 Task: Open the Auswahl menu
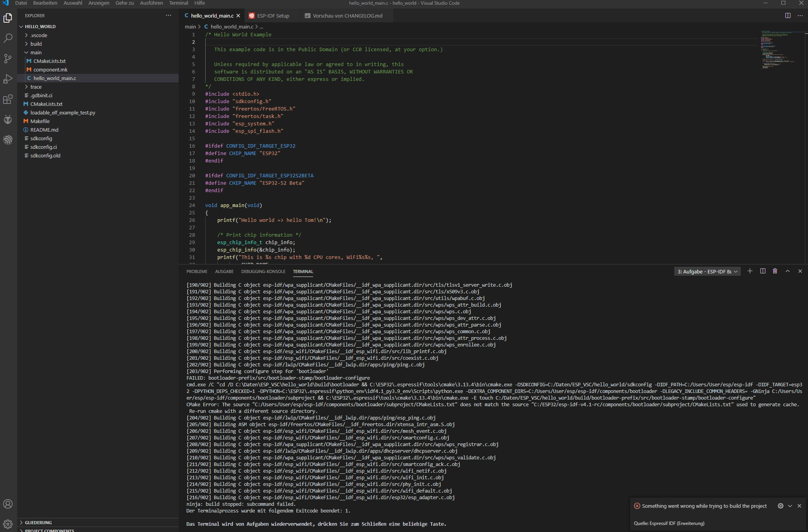73,3
